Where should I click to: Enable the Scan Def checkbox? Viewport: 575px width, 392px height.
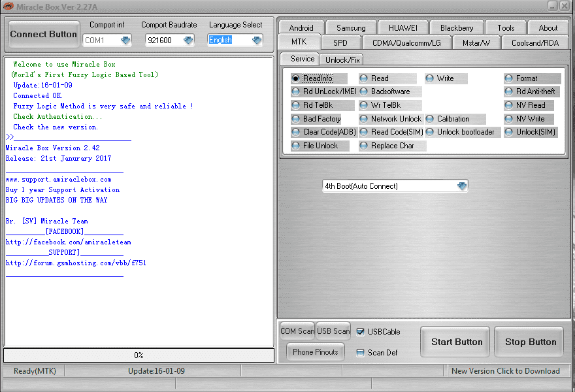(x=361, y=353)
